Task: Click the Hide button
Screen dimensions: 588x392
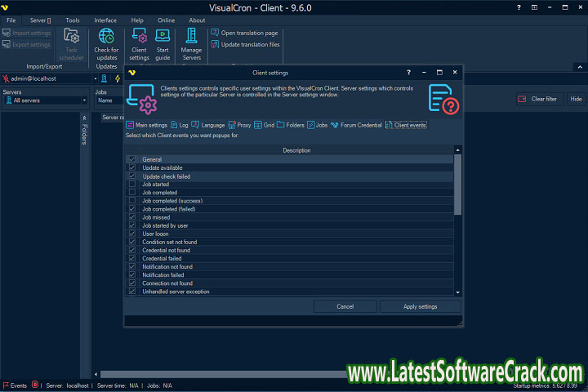Action: [x=576, y=99]
